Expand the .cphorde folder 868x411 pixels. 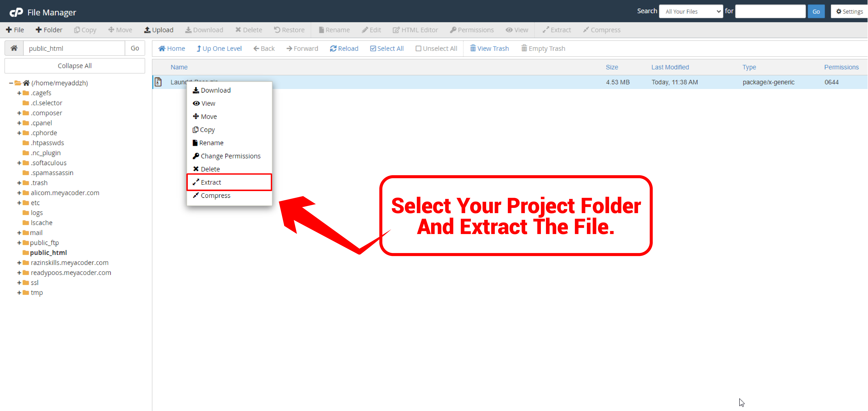[19, 133]
